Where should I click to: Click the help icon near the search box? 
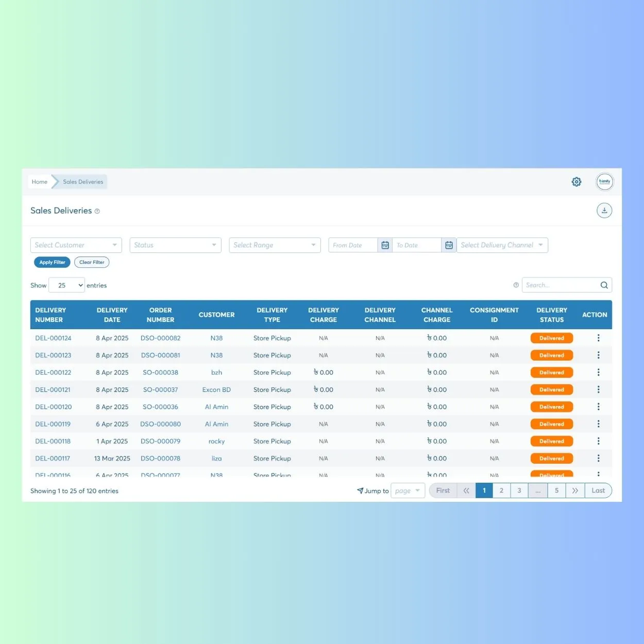[516, 284]
